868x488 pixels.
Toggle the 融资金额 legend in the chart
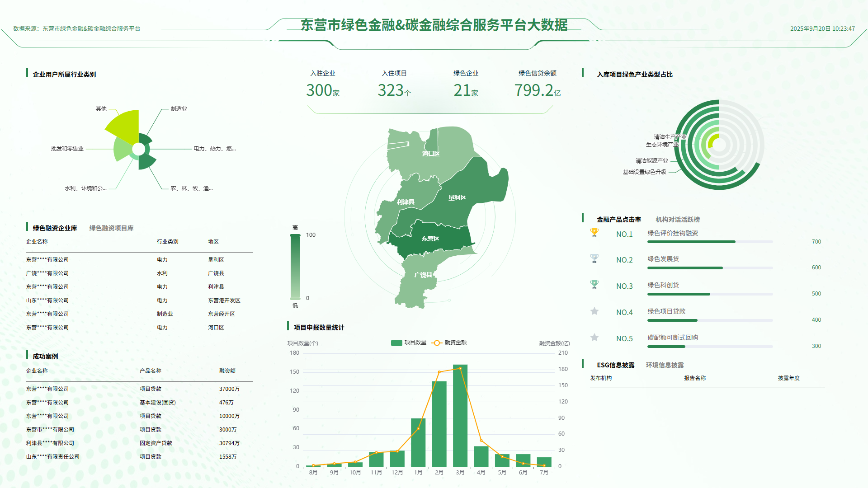click(450, 343)
